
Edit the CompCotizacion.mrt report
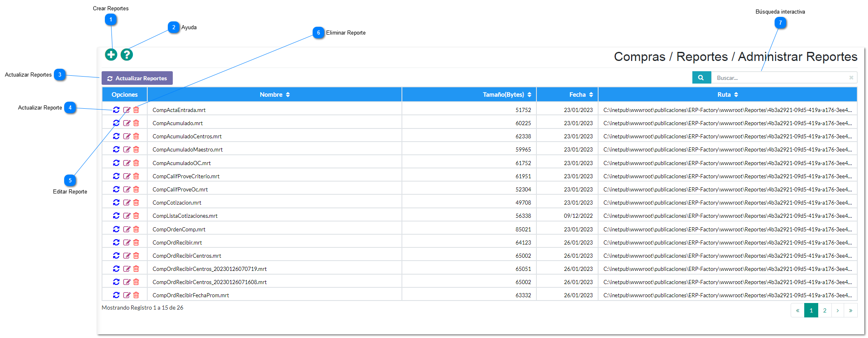pos(127,203)
